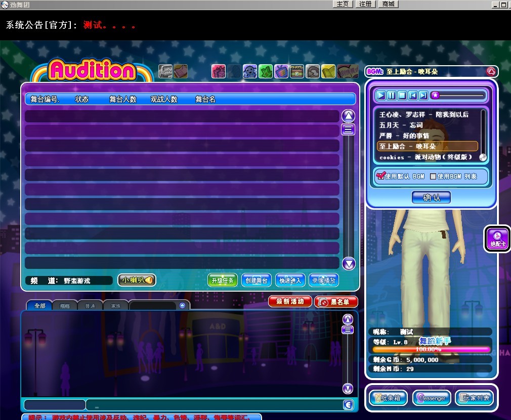The image size is (511, 420).
Task: Open the PHOTO album icon
Action: coord(297,71)
